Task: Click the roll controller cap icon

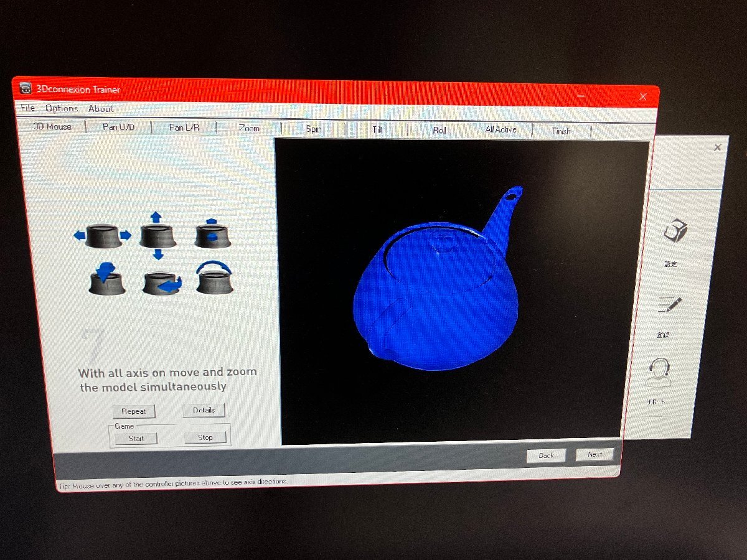Action: [x=214, y=278]
